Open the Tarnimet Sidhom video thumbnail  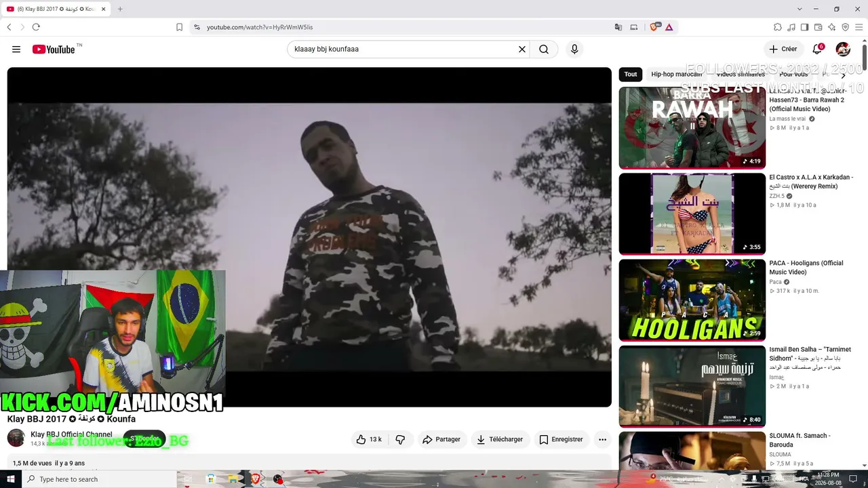tap(692, 386)
